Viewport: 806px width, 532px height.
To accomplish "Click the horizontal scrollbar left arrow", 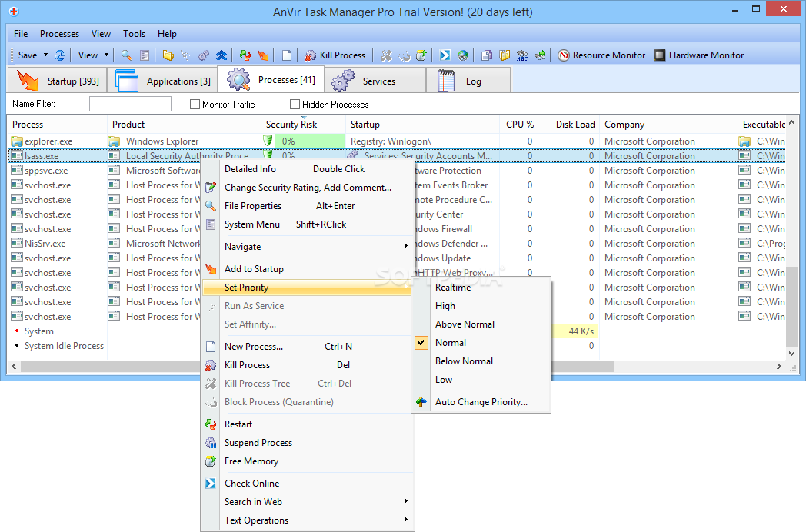I will point(14,366).
